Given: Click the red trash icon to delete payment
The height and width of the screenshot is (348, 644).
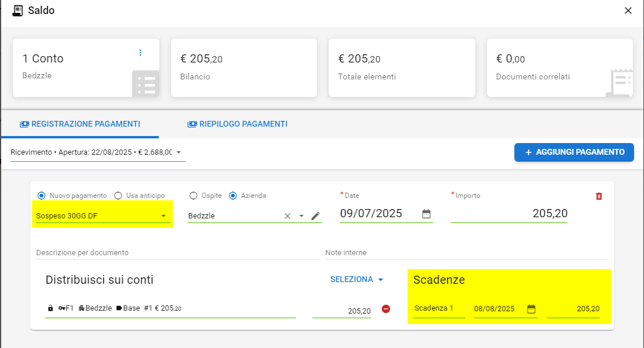Looking at the screenshot, I should click(x=598, y=196).
